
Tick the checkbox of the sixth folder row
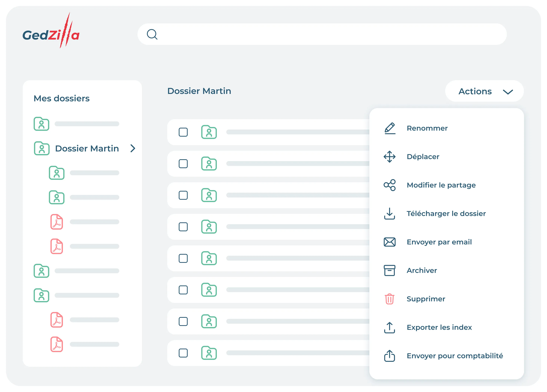pyautogui.click(x=183, y=290)
